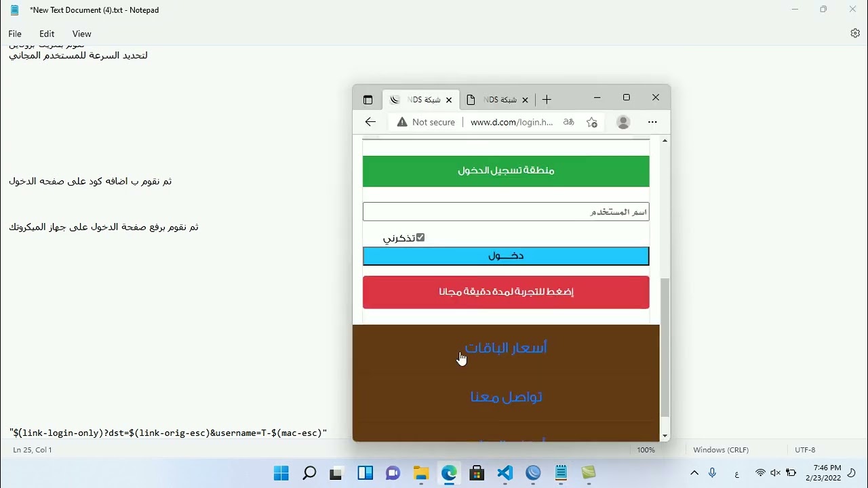
Task: Open the Windows Start menu
Action: tap(281, 473)
